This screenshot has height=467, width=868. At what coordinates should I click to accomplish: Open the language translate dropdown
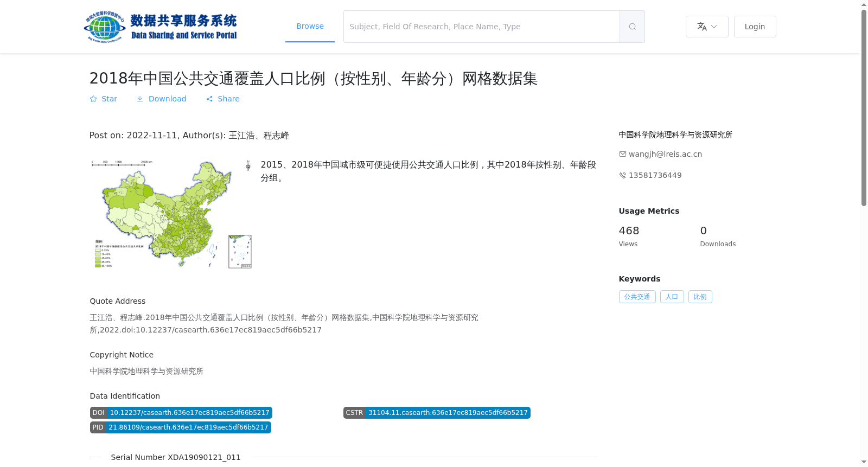coord(707,27)
